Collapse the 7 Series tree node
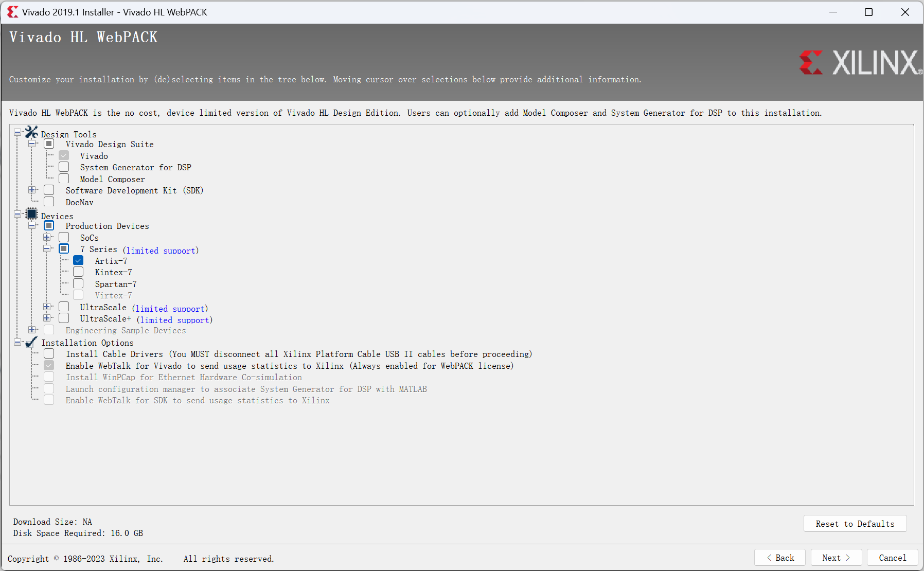Viewport: 924px width, 571px height. click(x=47, y=248)
